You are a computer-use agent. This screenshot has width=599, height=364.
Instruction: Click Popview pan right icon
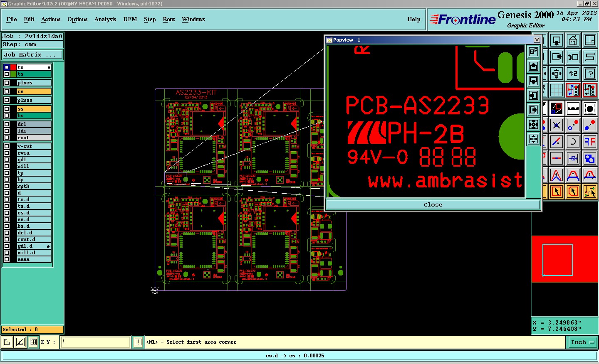533,110
